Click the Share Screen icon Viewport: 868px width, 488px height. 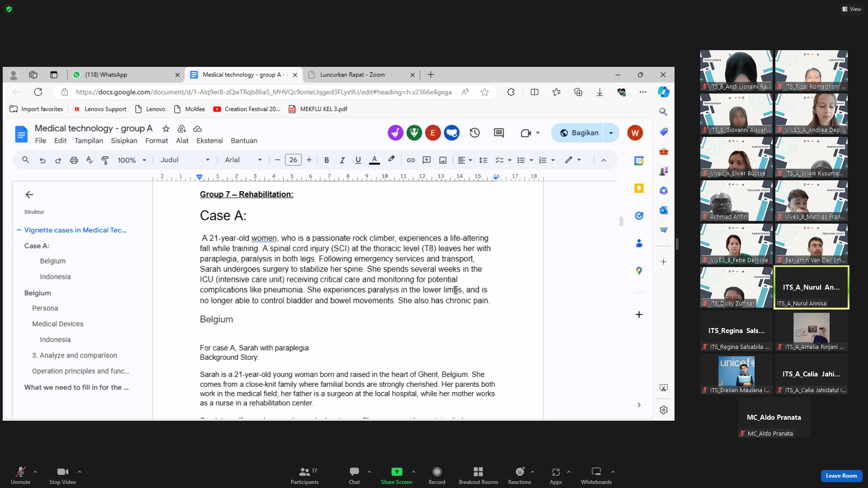(396, 472)
